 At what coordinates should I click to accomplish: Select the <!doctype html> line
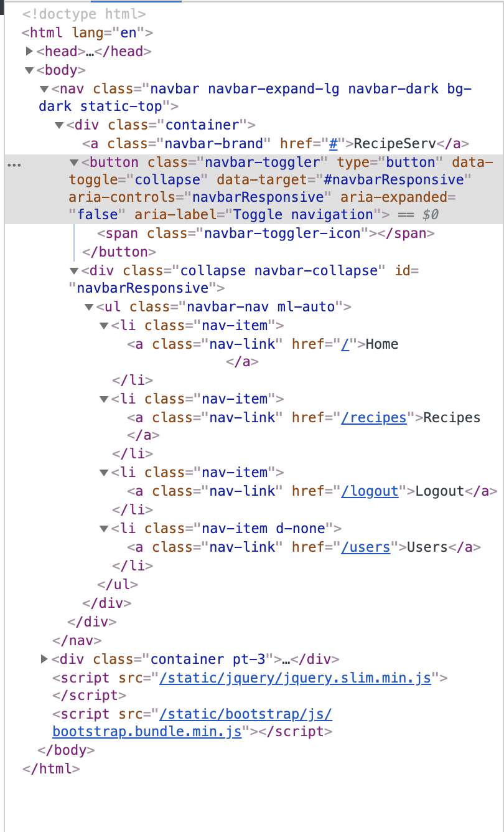tap(85, 14)
